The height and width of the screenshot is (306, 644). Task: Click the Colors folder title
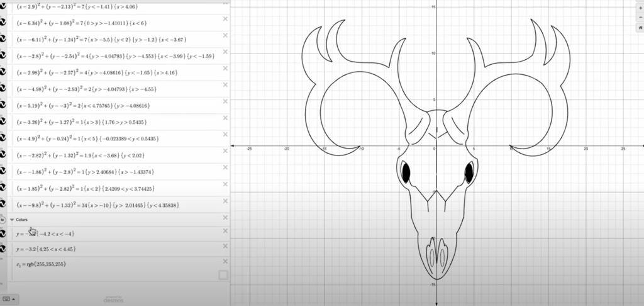(22, 220)
